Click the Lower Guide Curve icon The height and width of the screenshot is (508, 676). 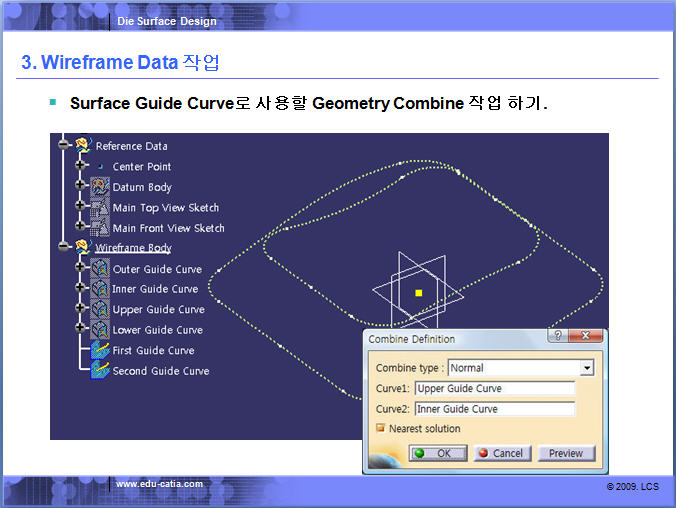pos(100,330)
